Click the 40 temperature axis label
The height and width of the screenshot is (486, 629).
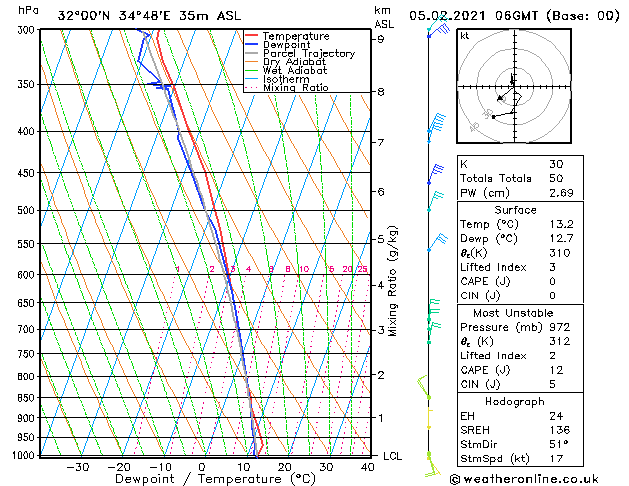[367, 467]
